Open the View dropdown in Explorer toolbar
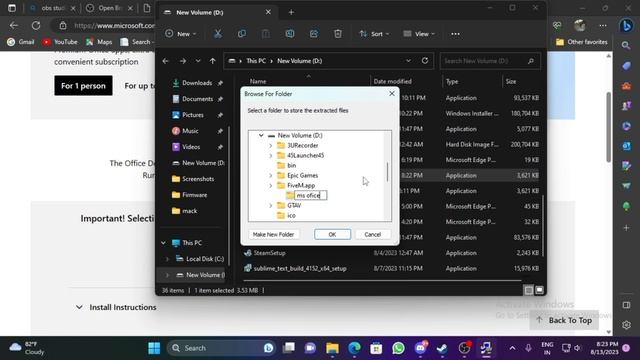This screenshot has height=360, width=640. tap(419, 34)
